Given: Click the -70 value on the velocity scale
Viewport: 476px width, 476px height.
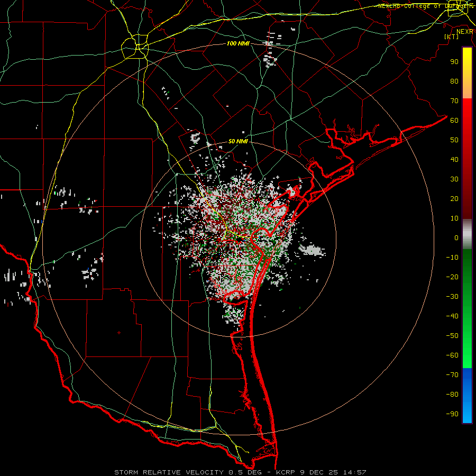Looking at the screenshot, I should pos(452,375).
